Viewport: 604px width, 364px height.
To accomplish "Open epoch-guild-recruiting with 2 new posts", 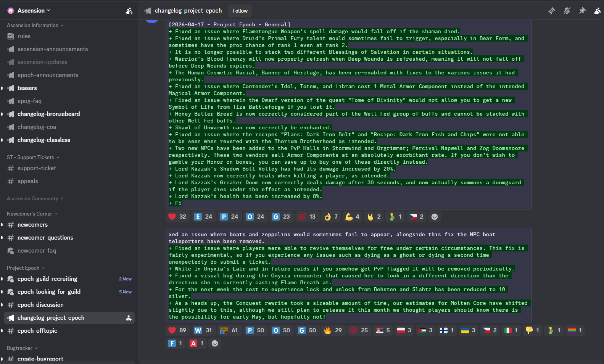I will coord(69,279).
